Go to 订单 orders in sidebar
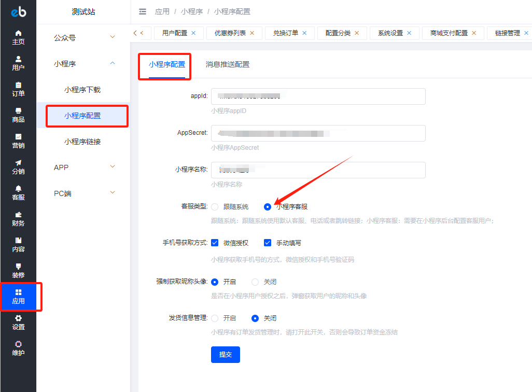532x392 pixels. click(18, 89)
